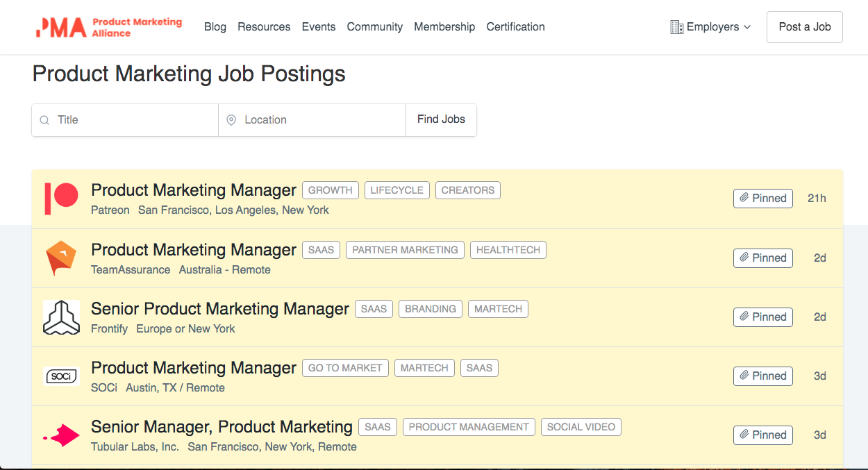Image resolution: width=868 pixels, height=470 pixels.
Task: Open the TeamAssurance company logo
Action: [x=61, y=258]
